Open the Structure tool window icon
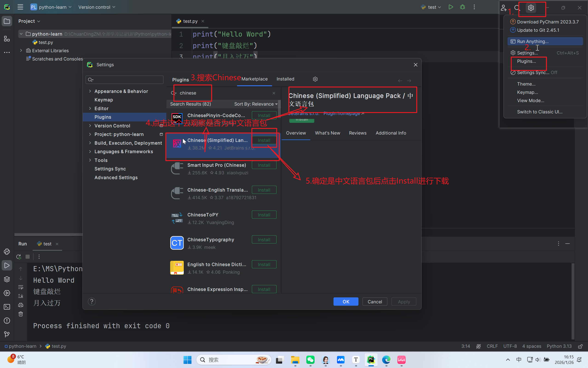Image resolution: width=588 pixels, height=368 pixels. pos(7,39)
